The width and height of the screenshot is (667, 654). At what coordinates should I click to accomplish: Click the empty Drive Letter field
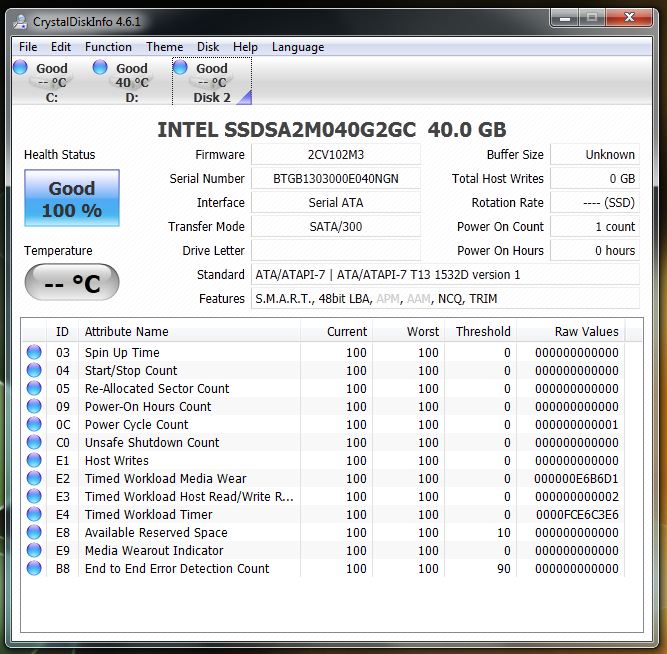coord(336,251)
